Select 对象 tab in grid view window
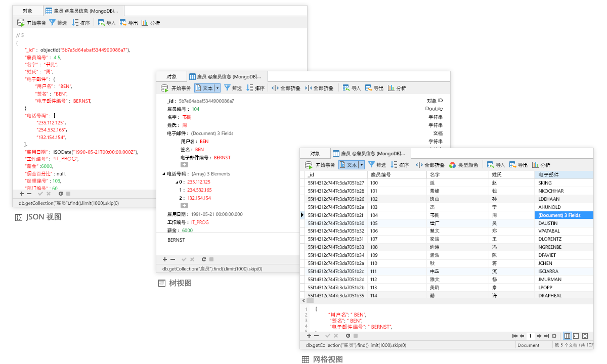Image resolution: width=607 pixels, height=364 pixels. coord(315,153)
